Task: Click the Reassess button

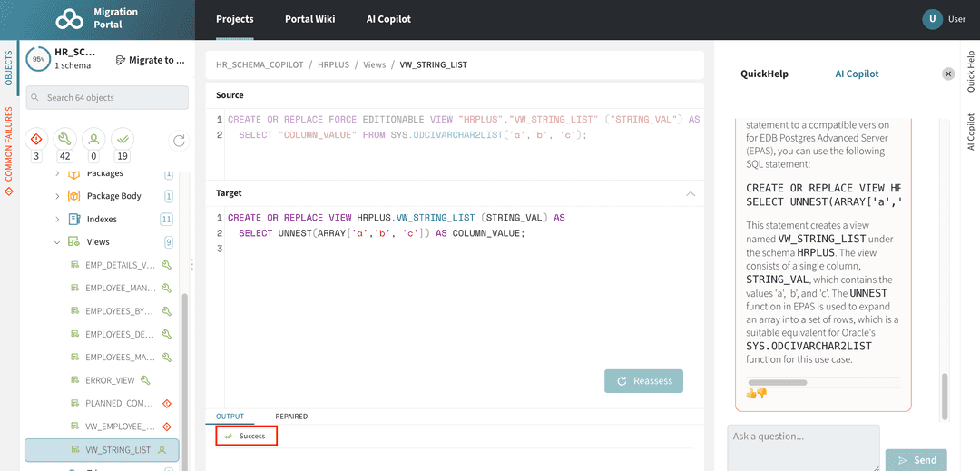Action: coord(643,381)
